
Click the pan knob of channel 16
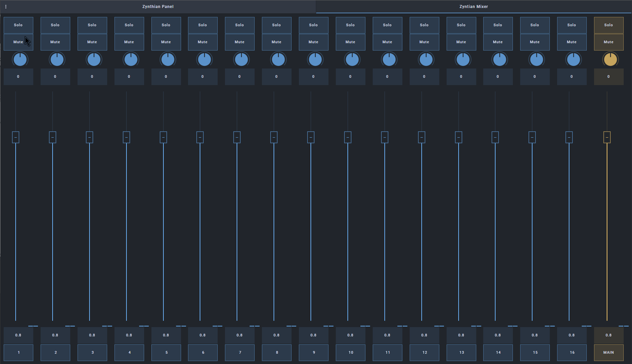pyautogui.click(x=573, y=60)
